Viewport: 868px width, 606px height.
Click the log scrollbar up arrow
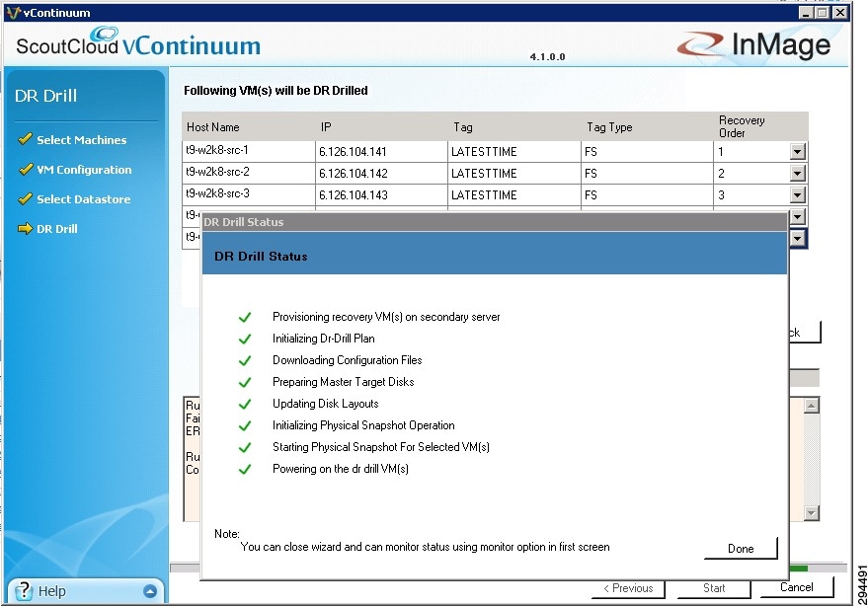point(811,406)
